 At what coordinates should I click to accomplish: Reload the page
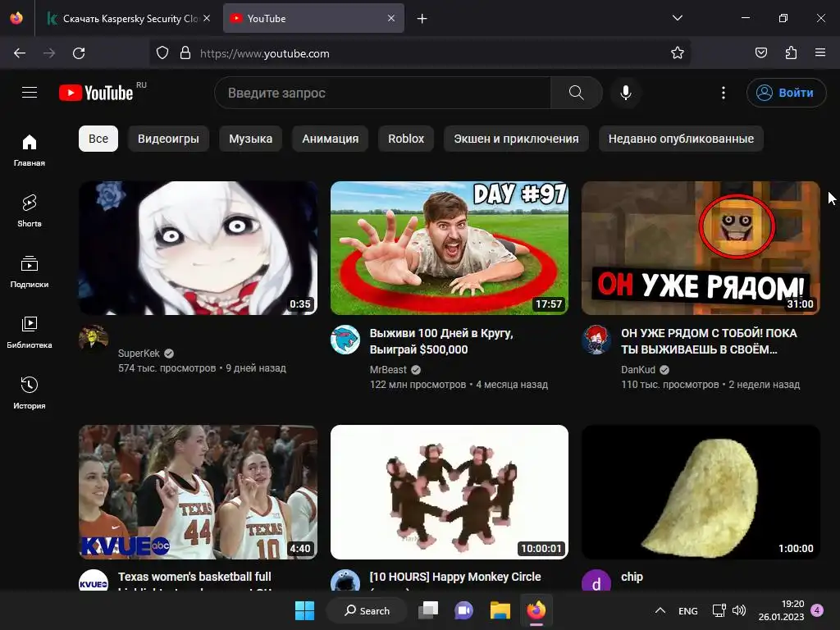[x=79, y=53]
